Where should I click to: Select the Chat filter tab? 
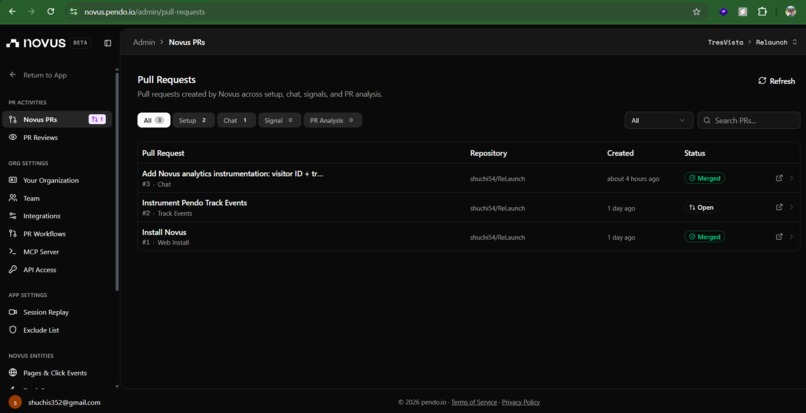tap(236, 120)
